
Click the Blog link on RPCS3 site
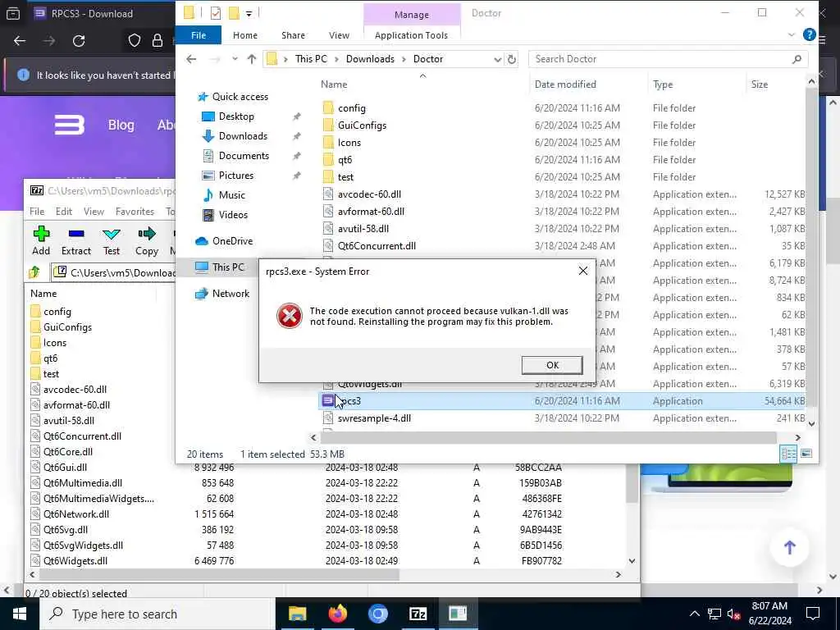pyautogui.click(x=121, y=125)
